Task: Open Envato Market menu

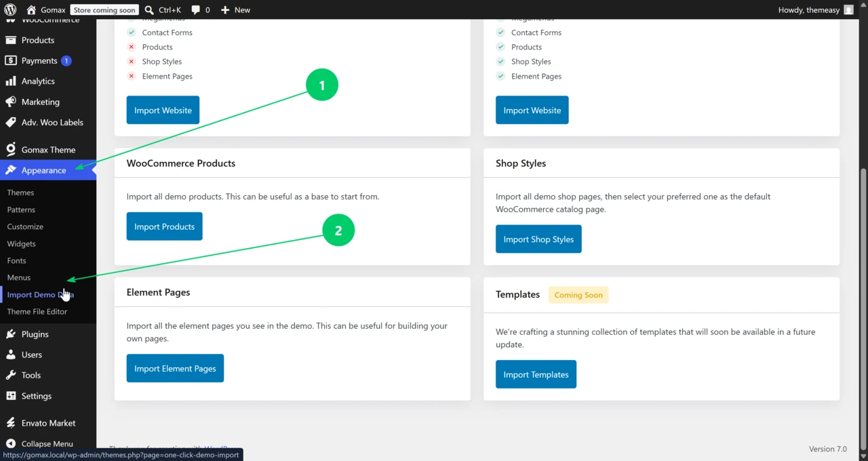Action: pyautogui.click(x=48, y=422)
